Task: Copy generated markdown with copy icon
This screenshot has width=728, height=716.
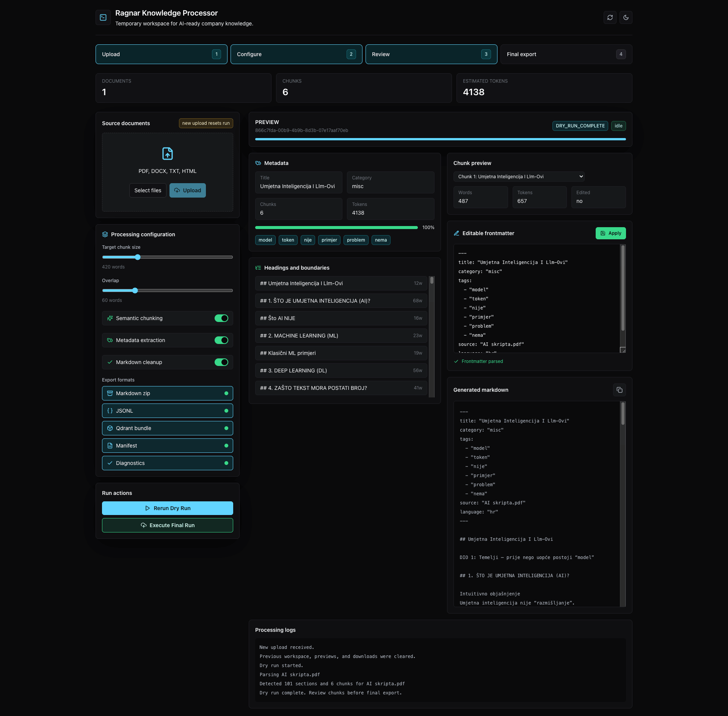Action: [x=620, y=390]
